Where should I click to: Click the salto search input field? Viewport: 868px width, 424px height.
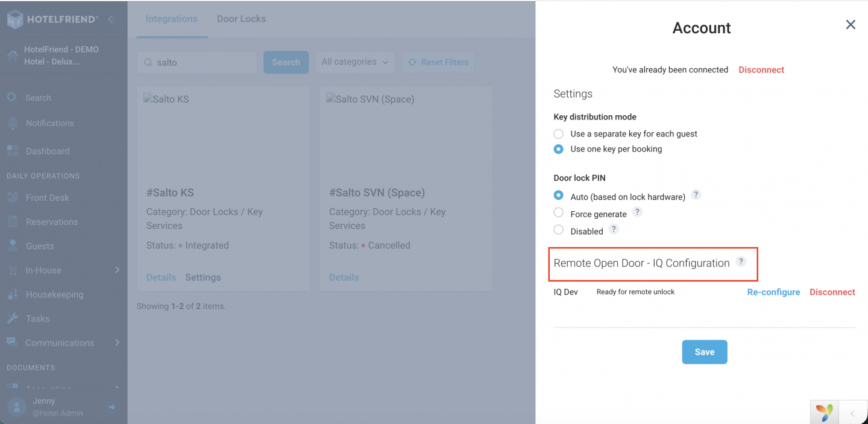pyautogui.click(x=197, y=62)
